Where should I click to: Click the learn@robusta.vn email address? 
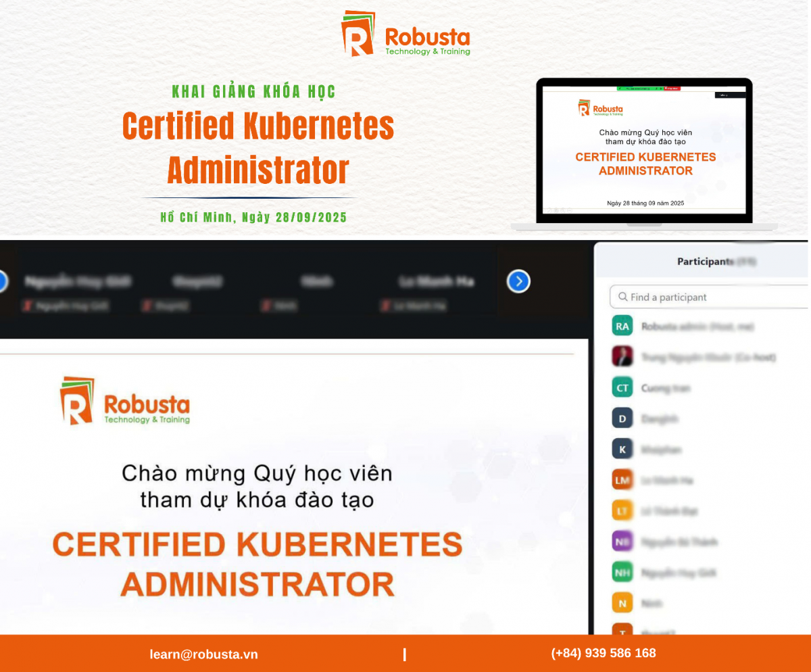tap(203, 654)
